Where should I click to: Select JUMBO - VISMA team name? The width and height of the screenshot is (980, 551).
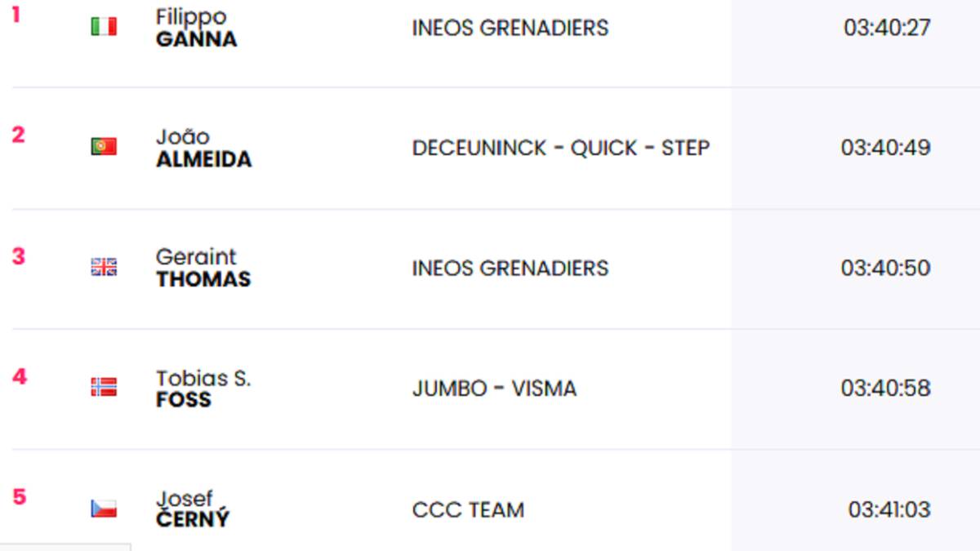coord(494,389)
